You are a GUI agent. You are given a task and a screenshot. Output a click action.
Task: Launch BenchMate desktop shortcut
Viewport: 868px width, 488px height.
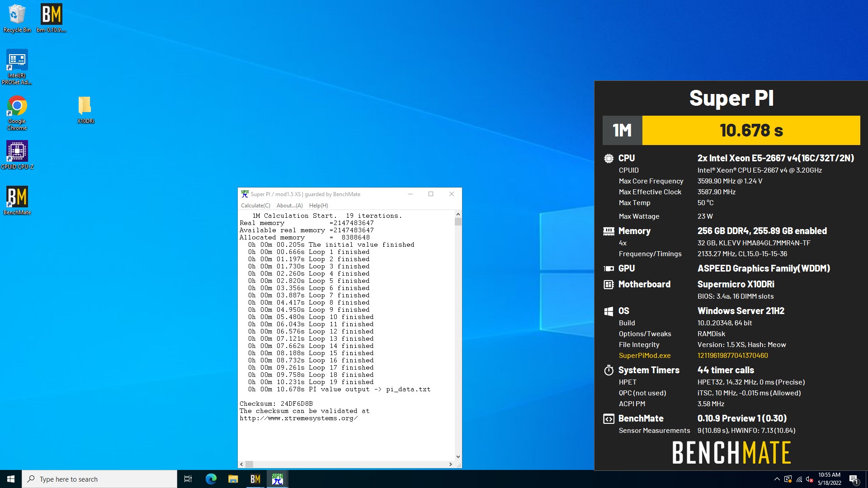(17, 201)
